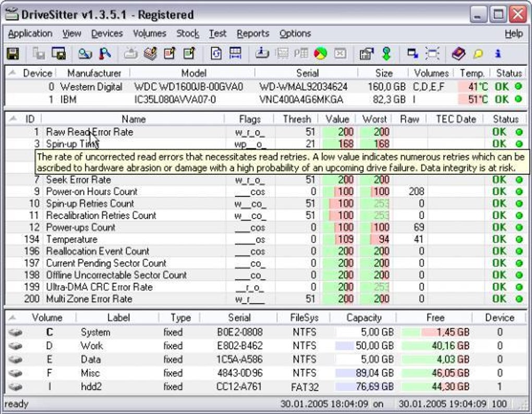
Task: Click the sort arrow left of Volume header
Action: (x=12, y=318)
